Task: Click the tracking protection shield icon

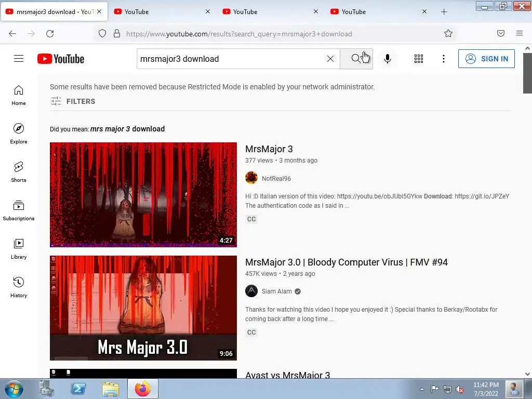Action: pos(102,33)
